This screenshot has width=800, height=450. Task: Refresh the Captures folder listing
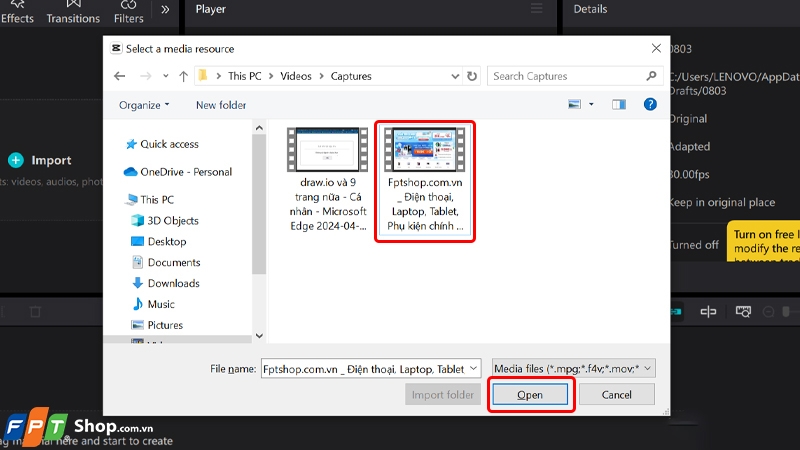472,76
